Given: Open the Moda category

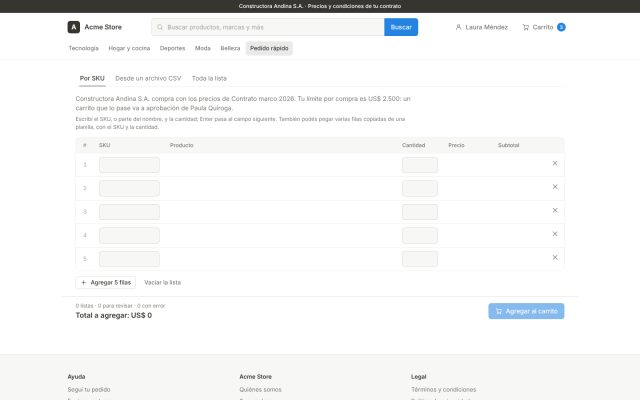Looking at the screenshot, I should (203, 48).
